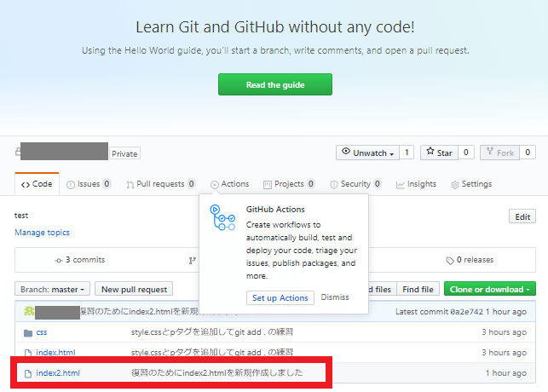Open the index.html file
548x392 pixels.
pyautogui.click(x=55, y=353)
